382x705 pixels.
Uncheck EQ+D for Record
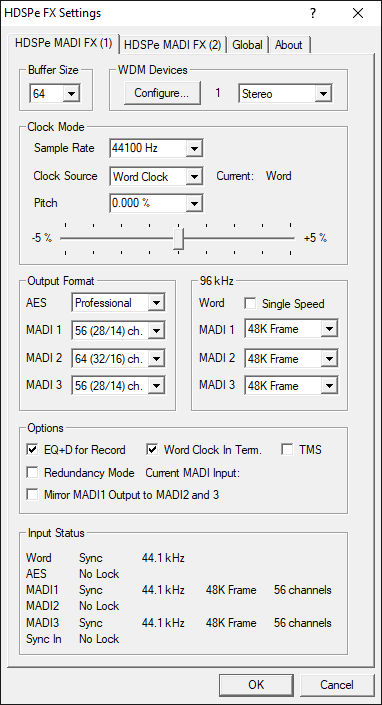(32, 450)
